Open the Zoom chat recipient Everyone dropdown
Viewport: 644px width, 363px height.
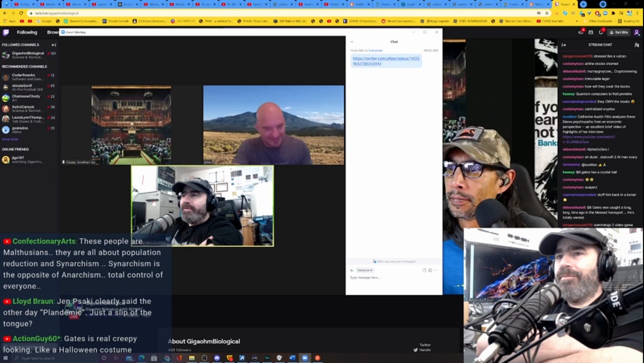(365, 270)
